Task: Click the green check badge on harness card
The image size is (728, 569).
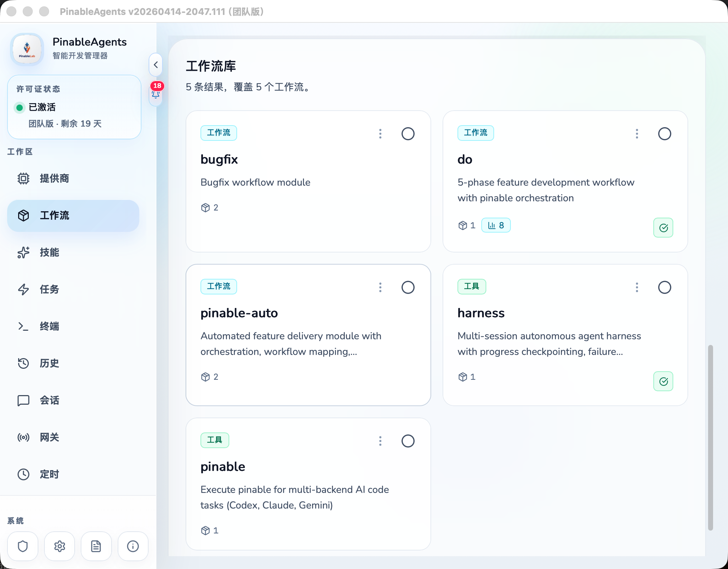Action: [x=663, y=381]
